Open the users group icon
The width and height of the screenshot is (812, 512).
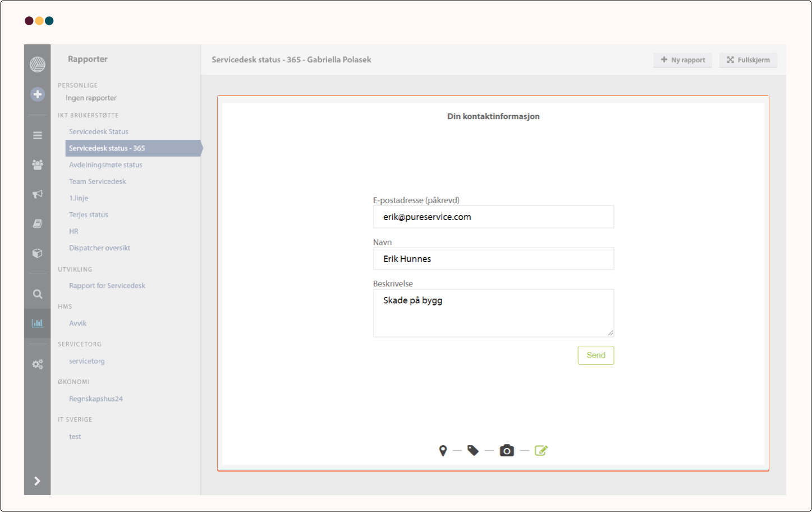38,164
